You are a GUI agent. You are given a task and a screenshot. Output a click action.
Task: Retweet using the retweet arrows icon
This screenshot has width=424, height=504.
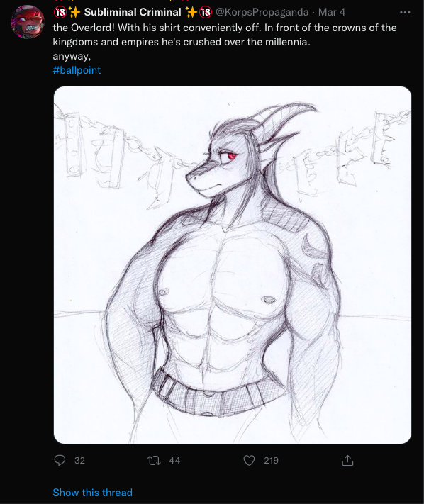[x=154, y=461]
